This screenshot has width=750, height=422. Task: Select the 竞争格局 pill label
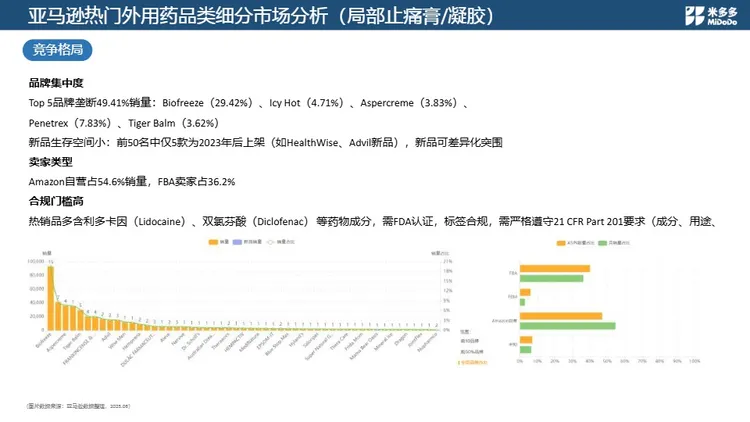(57, 50)
